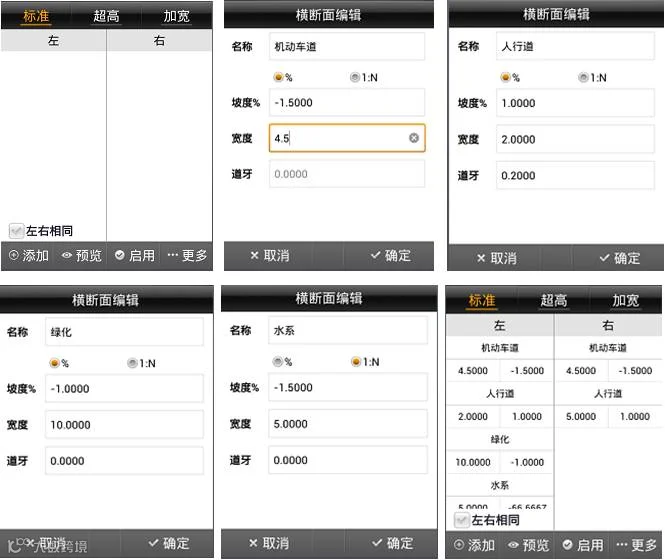Toggle 左右相同 checkbox in the filled list screen
The height and width of the screenshot is (560, 665).
click(461, 520)
